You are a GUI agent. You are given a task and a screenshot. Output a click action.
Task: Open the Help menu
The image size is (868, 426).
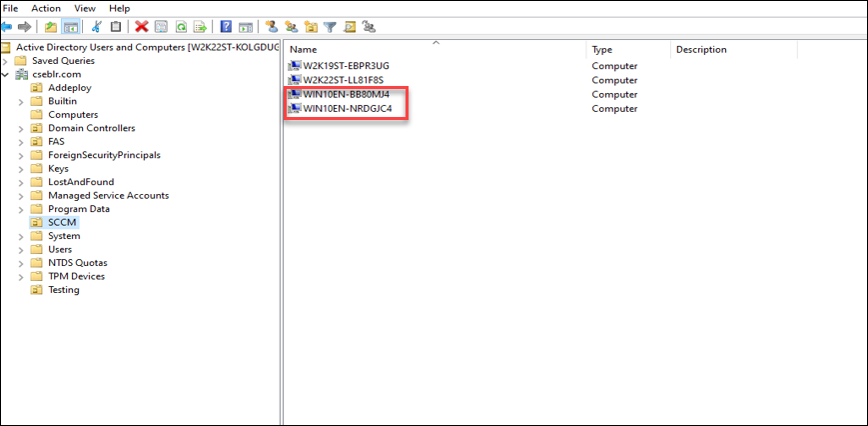coord(120,8)
